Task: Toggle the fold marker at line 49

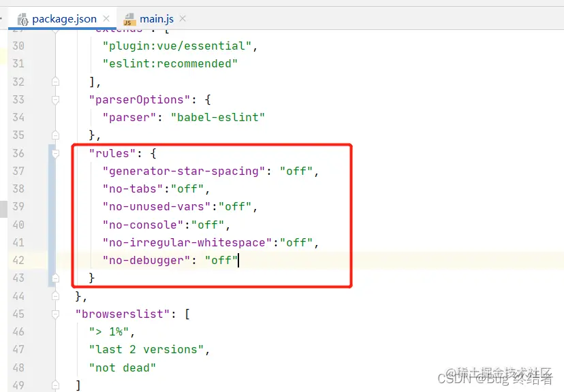Action: pos(55,385)
